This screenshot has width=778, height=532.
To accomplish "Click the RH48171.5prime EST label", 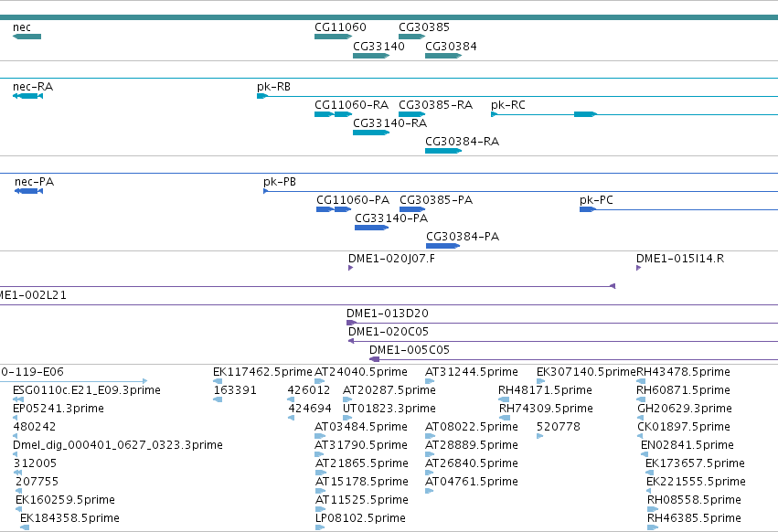I will click(545, 390).
